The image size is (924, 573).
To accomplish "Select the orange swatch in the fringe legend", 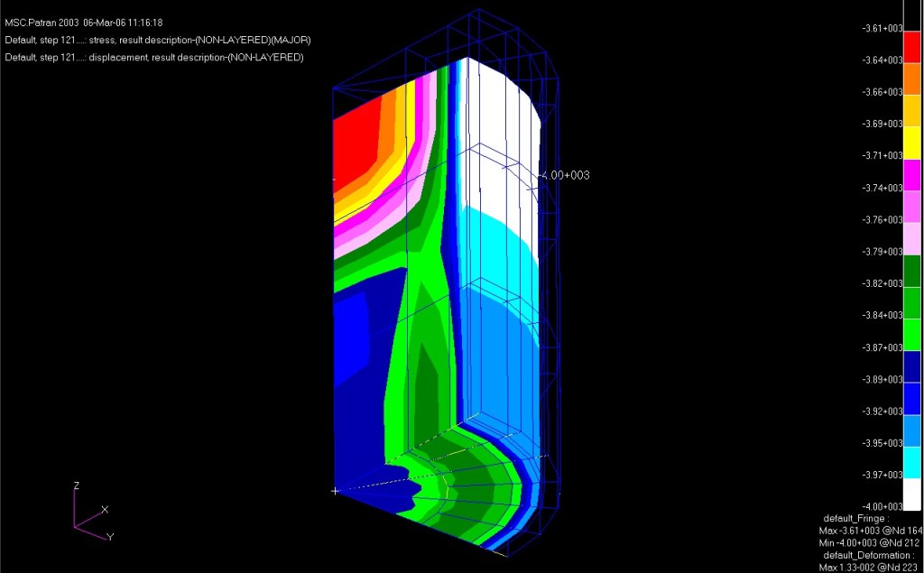I will pyautogui.click(x=911, y=76).
